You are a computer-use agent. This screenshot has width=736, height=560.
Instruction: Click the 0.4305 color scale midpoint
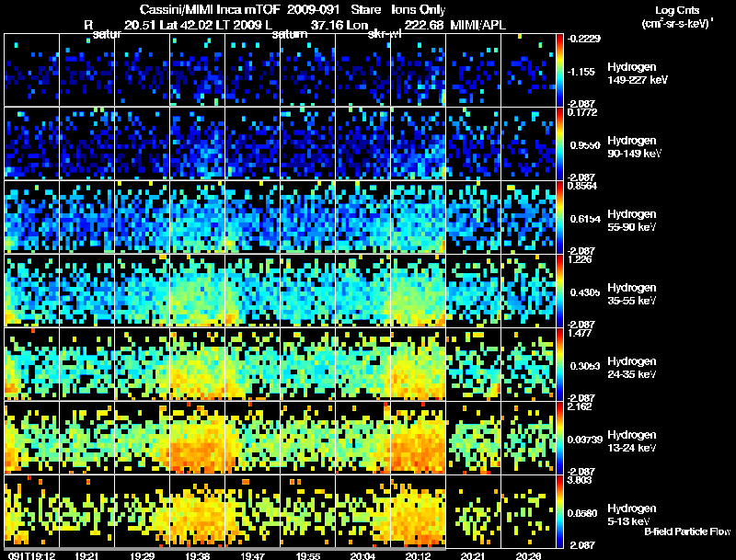pyautogui.click(x=585, y=292)
